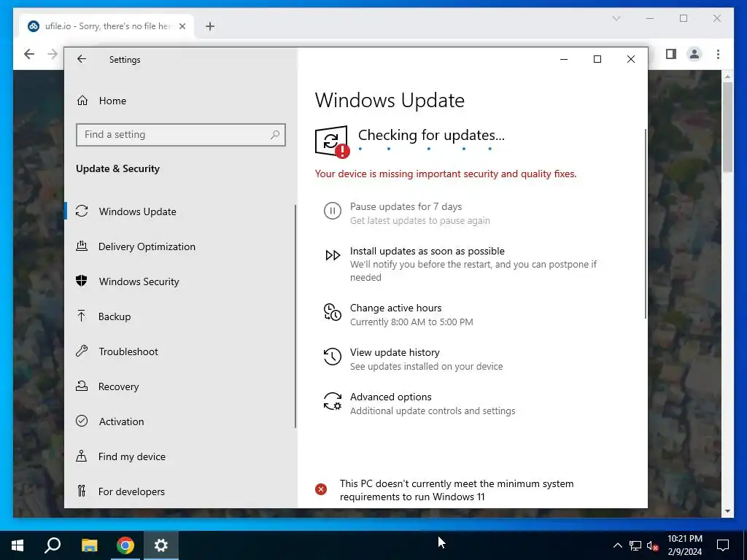The width and height of the screenshot is (747, 560).
Task: Click the pause circle icon for updates
Action: click(333, 211)
